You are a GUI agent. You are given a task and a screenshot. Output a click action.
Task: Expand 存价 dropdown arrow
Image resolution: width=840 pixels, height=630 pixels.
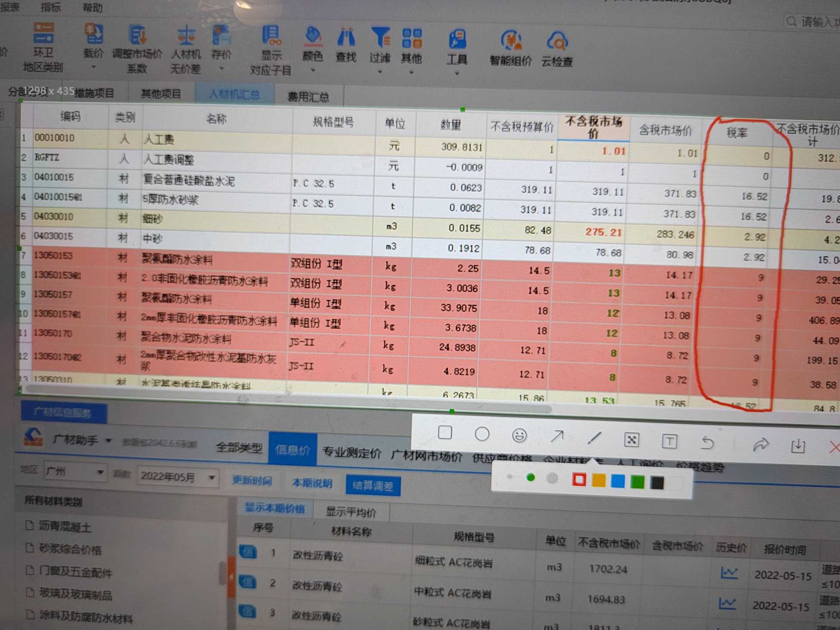coord(221,68)
